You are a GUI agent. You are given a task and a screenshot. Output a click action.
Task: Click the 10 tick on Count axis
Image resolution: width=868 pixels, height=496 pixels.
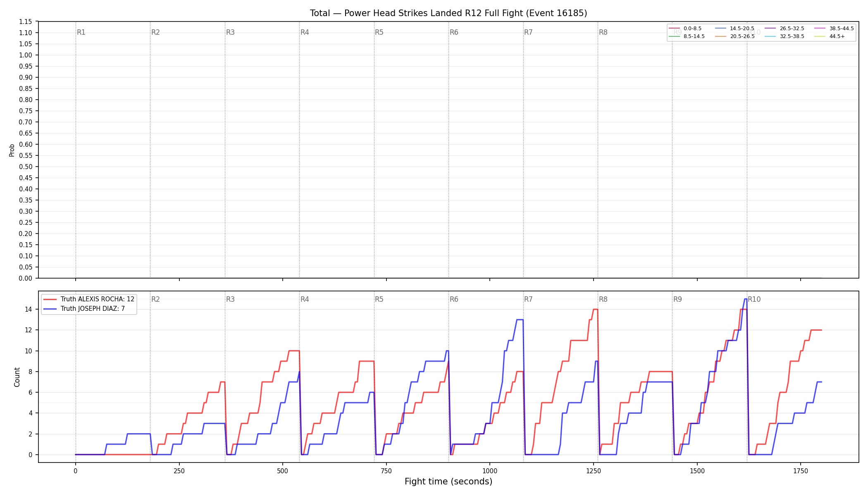pyautogui.click(x=29, y=351)
